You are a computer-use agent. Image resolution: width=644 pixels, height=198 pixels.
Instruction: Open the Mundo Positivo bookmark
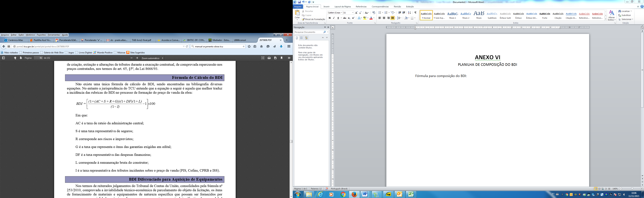[103, 53]
